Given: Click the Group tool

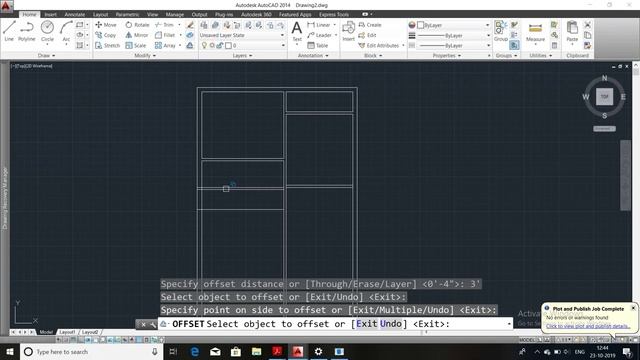Looking at the screenshot, I should pyautogui.click(x=500, y=31).
